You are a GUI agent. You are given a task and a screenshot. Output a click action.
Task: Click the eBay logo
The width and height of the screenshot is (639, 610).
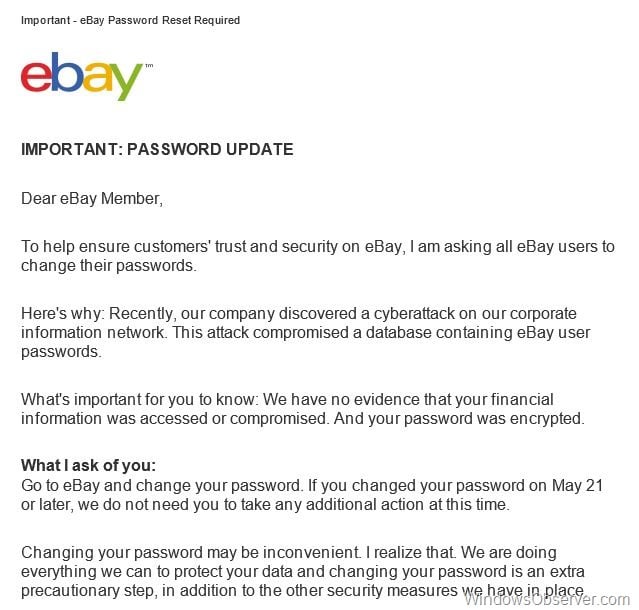point(82,77)
